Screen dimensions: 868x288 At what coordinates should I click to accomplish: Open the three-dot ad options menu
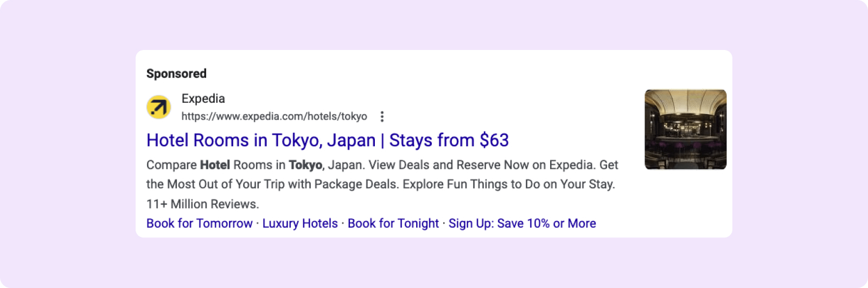pyautogui.click(x=382, y=116)
